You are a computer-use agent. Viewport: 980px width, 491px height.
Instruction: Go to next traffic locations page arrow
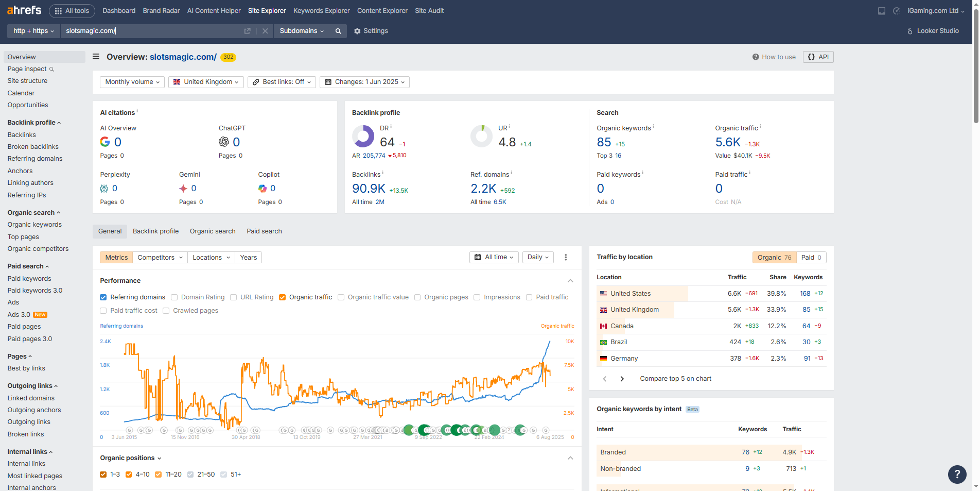pyautogui.click(x=622, y=379)
